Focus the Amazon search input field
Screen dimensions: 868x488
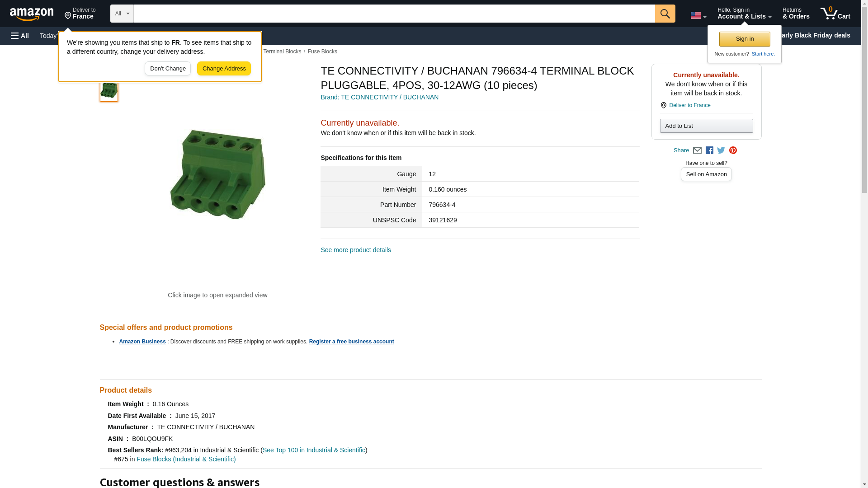[x=394, y=14]
